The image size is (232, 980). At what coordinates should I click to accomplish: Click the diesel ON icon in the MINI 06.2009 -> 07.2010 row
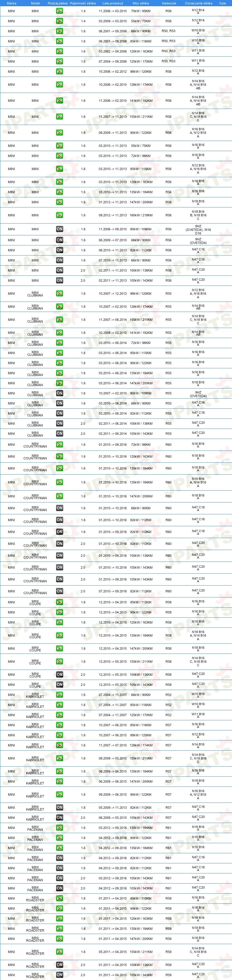tap(59, 240)
